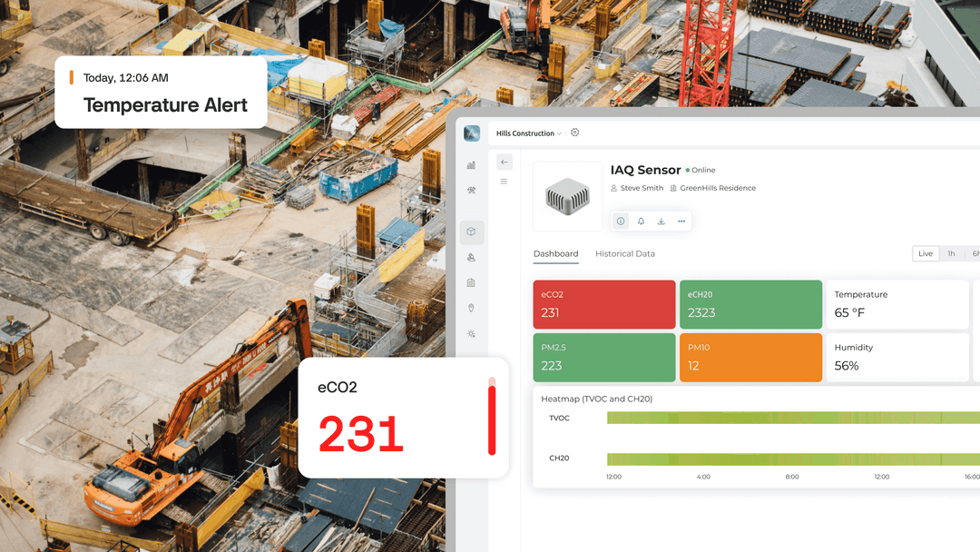Toggle Live mode in the time range selector

pyautogui.click(x=925, y=253)
